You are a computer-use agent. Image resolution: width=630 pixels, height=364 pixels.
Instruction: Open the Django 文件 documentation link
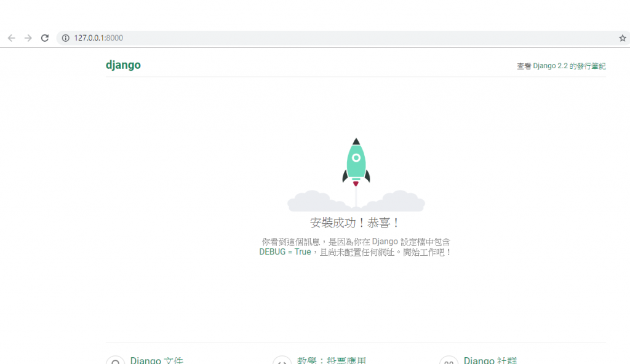pos(157,360)
